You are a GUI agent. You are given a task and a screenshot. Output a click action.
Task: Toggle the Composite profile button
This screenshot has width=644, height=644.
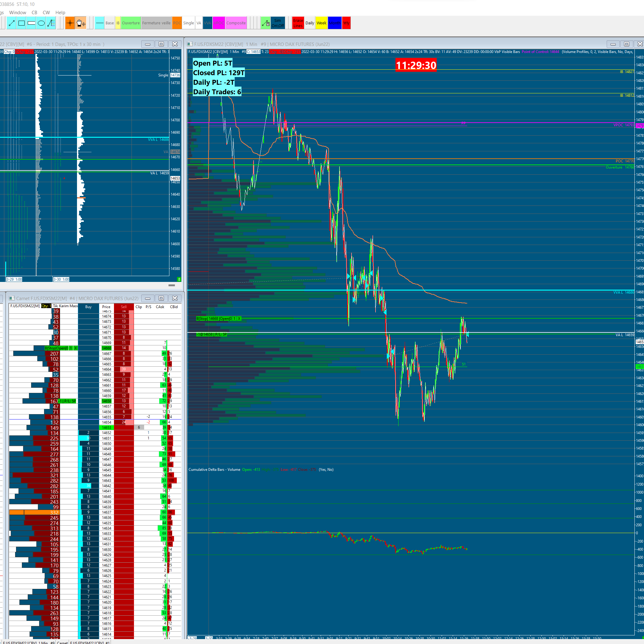tap(236, 23)
